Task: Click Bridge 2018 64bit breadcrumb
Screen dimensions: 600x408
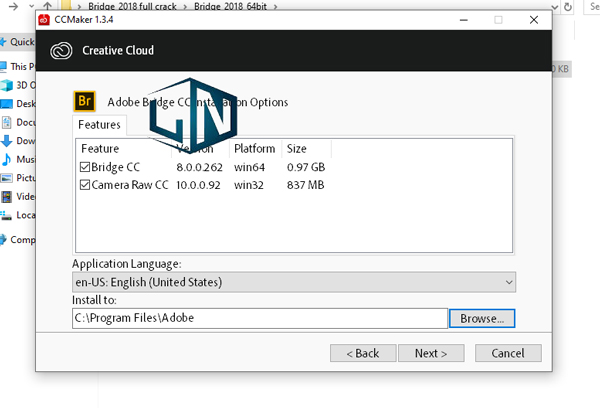Action: point(230,7)
